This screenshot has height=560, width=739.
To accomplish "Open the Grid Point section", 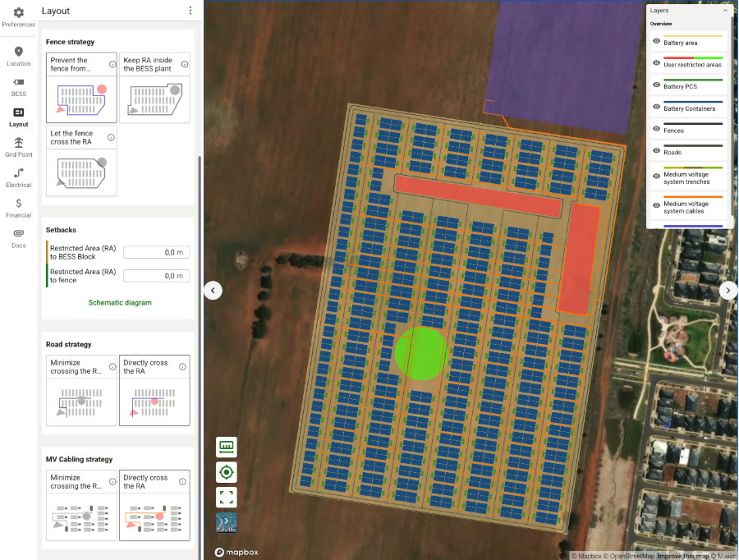I will pos(18,147).
